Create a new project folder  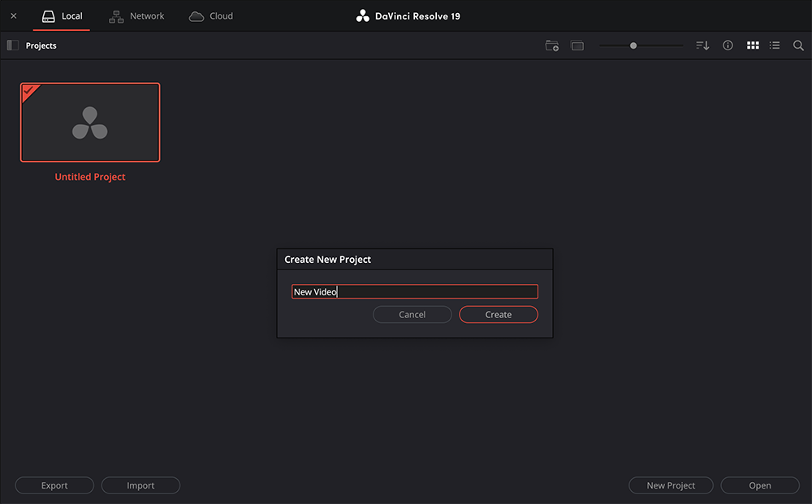[552, 46]
